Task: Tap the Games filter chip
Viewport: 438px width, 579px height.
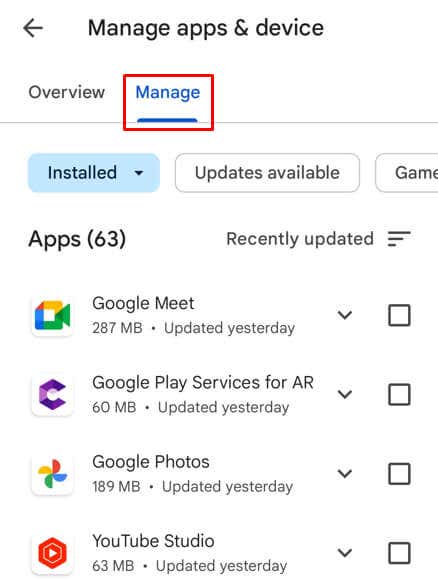Action: click(407, 173)
